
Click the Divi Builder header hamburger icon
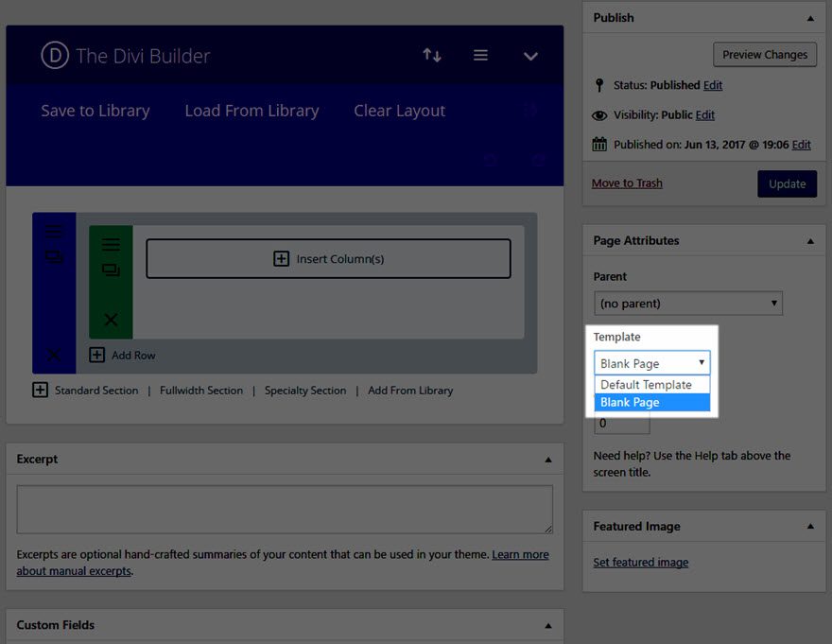(480, 56)
